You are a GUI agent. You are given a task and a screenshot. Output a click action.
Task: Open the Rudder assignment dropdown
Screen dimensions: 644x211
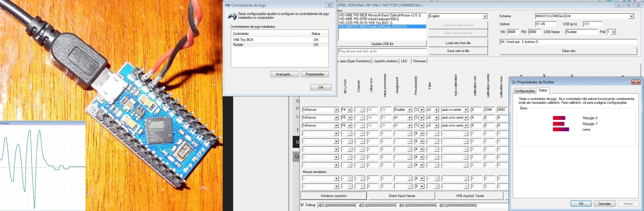pyautogui.click(x=409, y=110)
